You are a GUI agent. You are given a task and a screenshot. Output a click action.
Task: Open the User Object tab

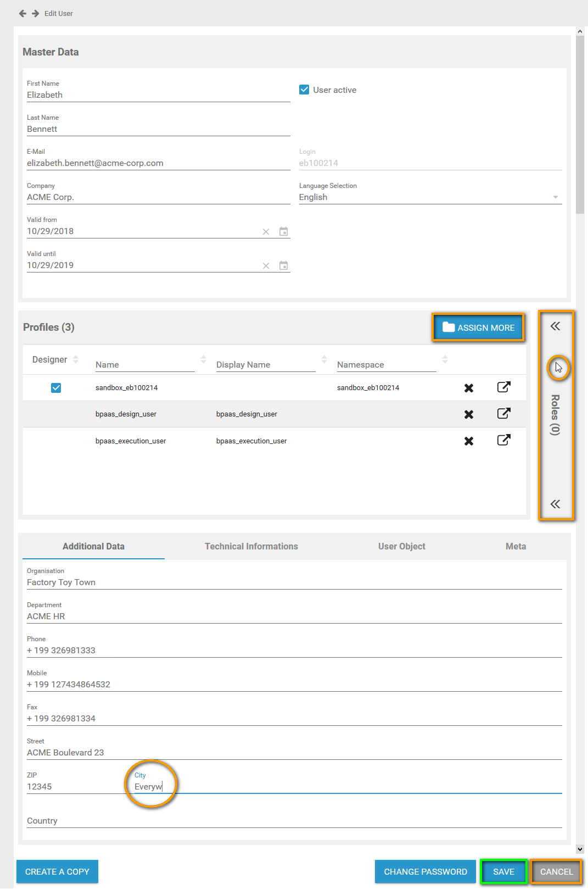pyautogui.click(x=401, y=546)
